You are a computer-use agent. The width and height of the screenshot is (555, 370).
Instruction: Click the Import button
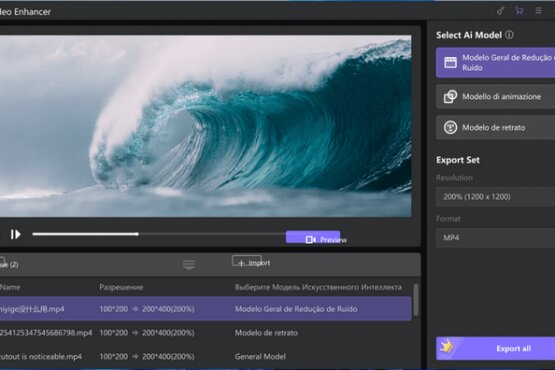tap(247, 261)
